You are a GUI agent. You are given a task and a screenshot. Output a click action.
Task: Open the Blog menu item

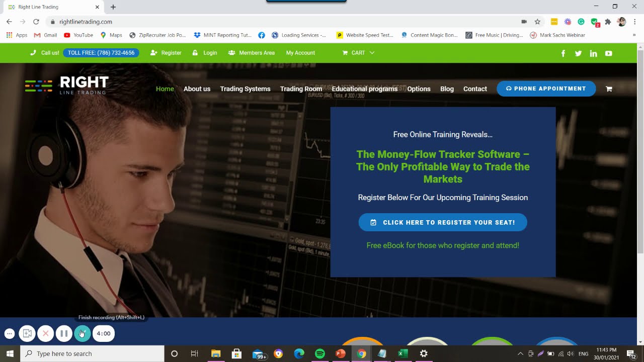coord(447,89)
